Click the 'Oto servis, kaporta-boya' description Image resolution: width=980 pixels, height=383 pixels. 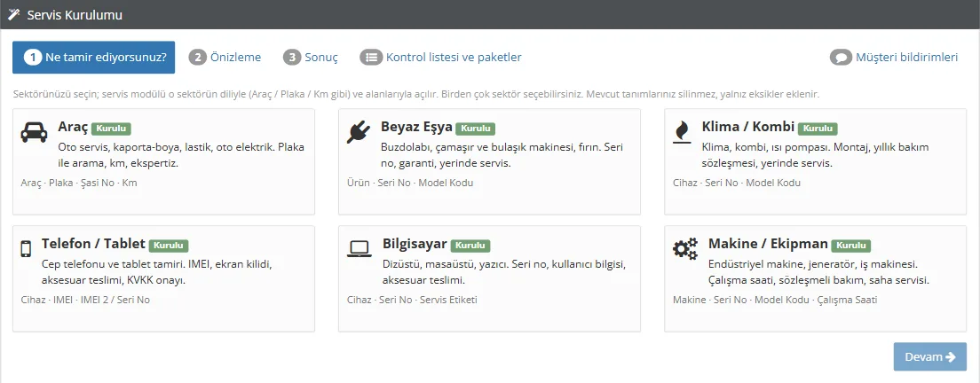181,155
